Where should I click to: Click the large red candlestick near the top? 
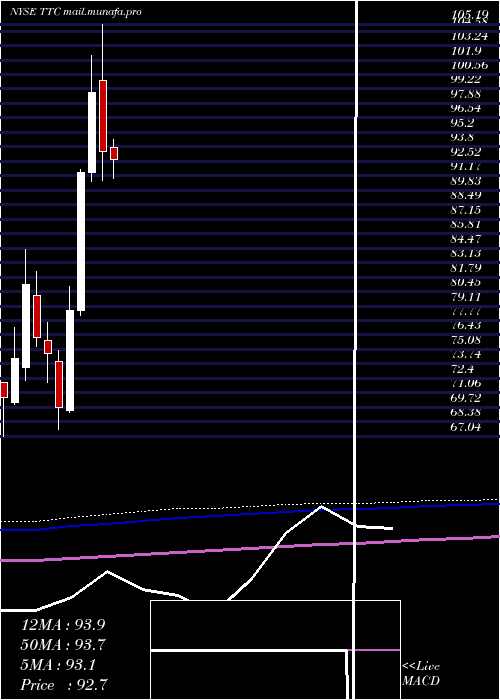pos(103,116)
